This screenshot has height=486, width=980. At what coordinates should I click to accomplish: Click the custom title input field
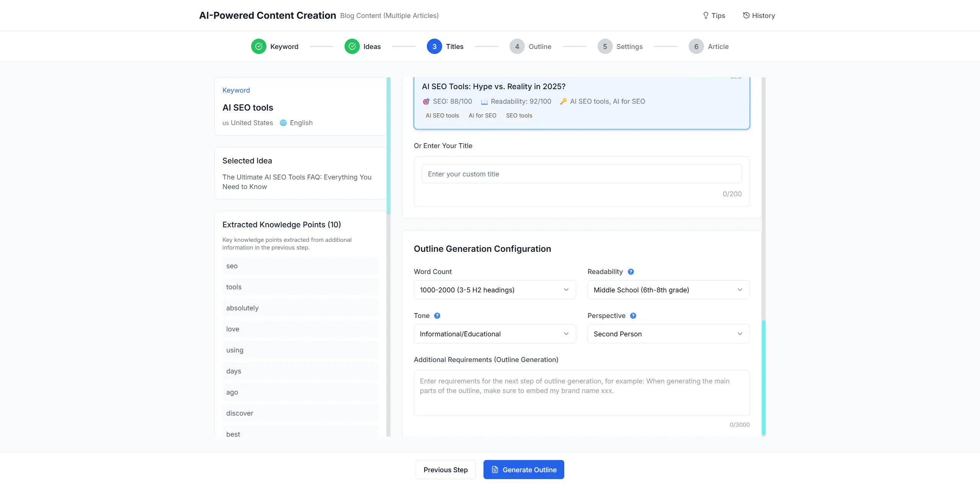581,174
